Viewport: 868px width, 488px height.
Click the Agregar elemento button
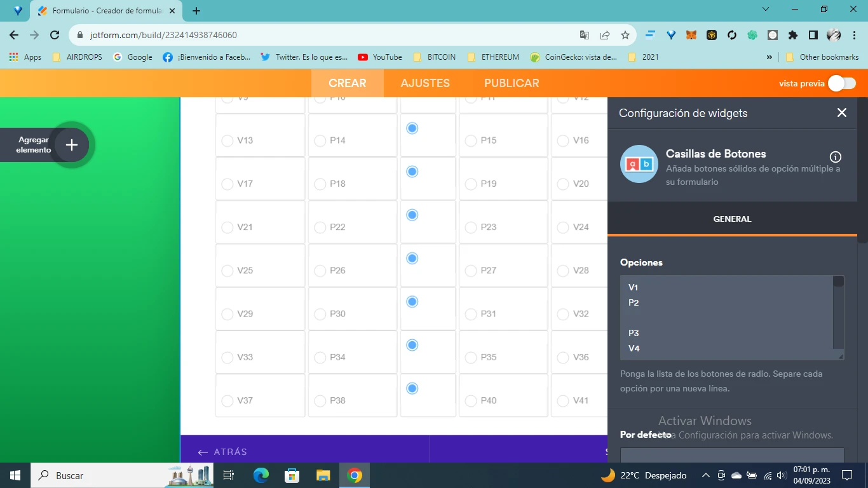71,144
